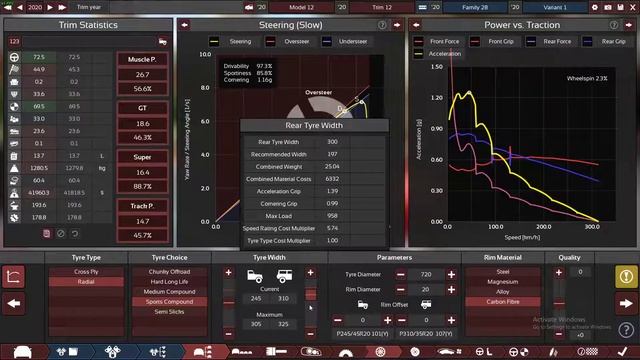This screenshot has width=640, height=360.
Task: Click the yellow warning exclamation icon
Action: (x=626, y=277)
